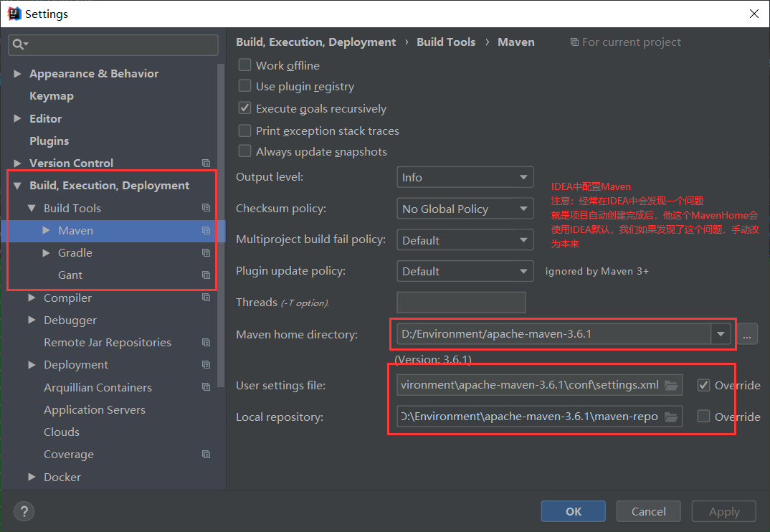Image resolution: width=770 pixels, height=532 pixels.
Task: Expand the Docker node arrow
Action: pos(32,477)
